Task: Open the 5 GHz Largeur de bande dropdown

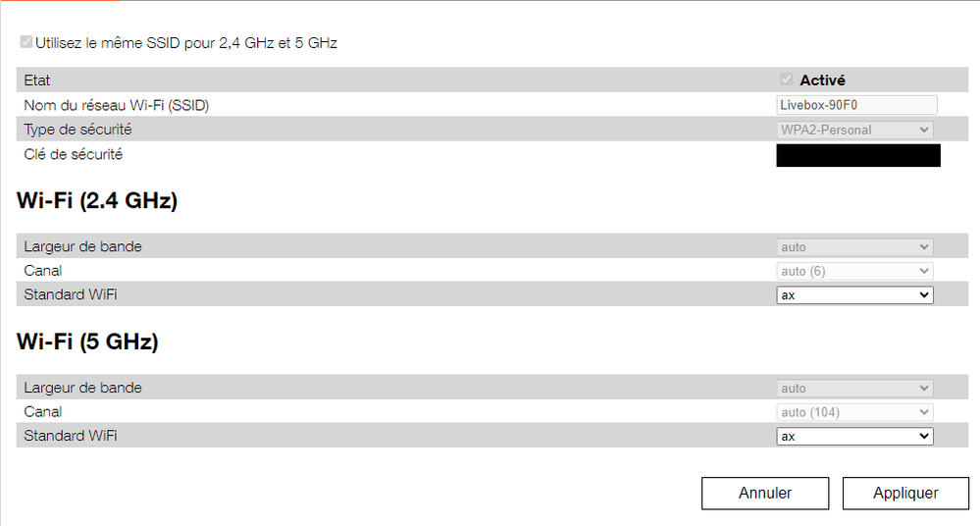Action: tap(854, 389)
